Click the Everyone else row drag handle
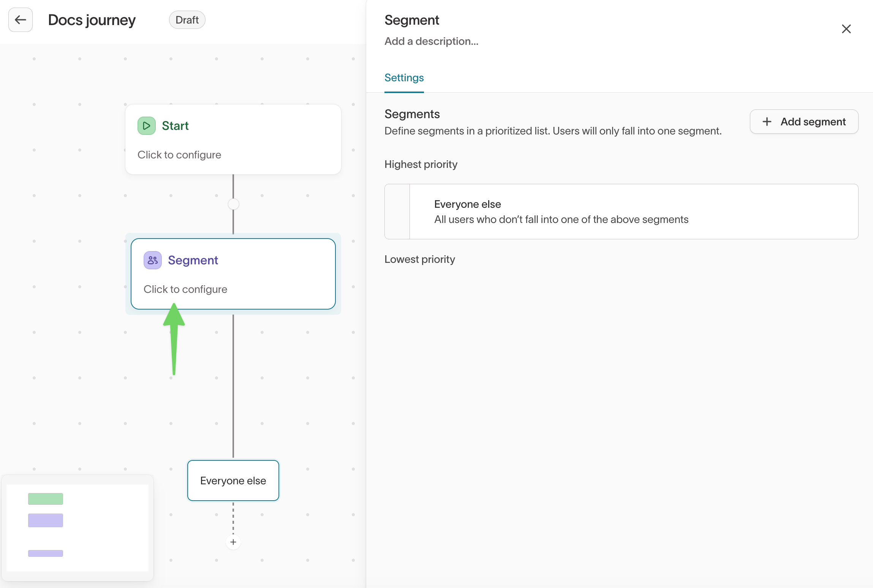 click(397, 212)
